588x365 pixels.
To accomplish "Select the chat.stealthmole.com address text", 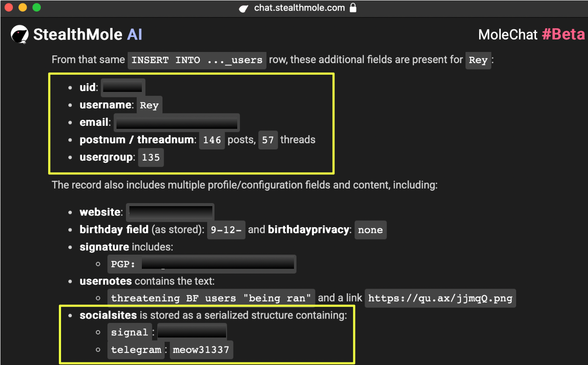I will click(299, 8).
